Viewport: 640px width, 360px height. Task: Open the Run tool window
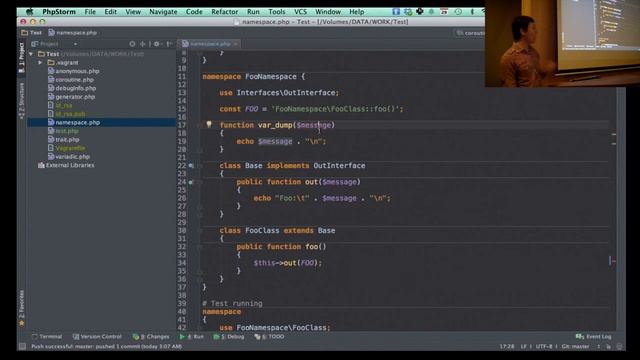coord(192,337)
